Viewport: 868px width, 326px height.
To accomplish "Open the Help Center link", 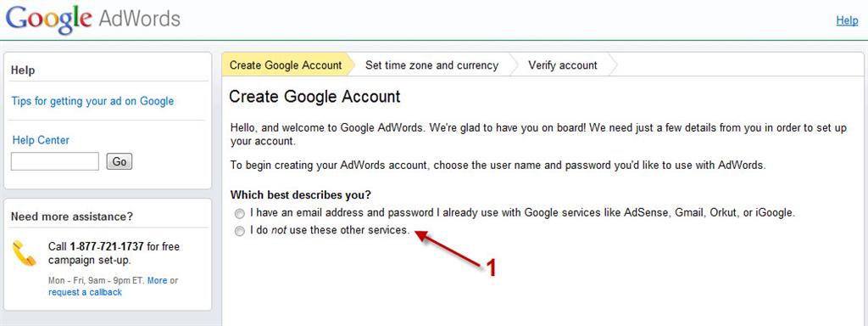I will pos(41,140).
